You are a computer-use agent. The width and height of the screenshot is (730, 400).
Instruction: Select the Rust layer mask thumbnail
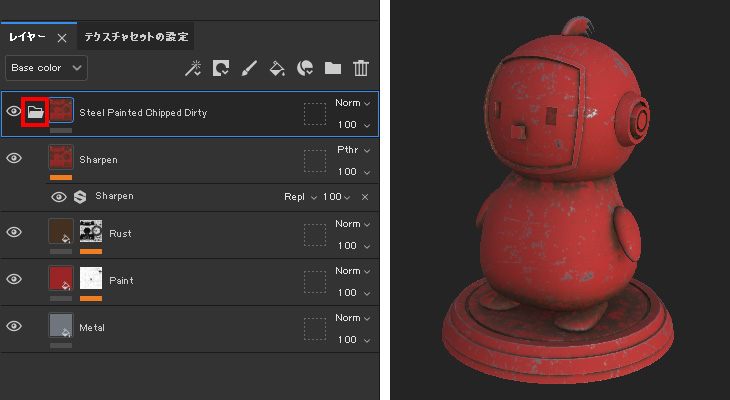tap(91, 232)
